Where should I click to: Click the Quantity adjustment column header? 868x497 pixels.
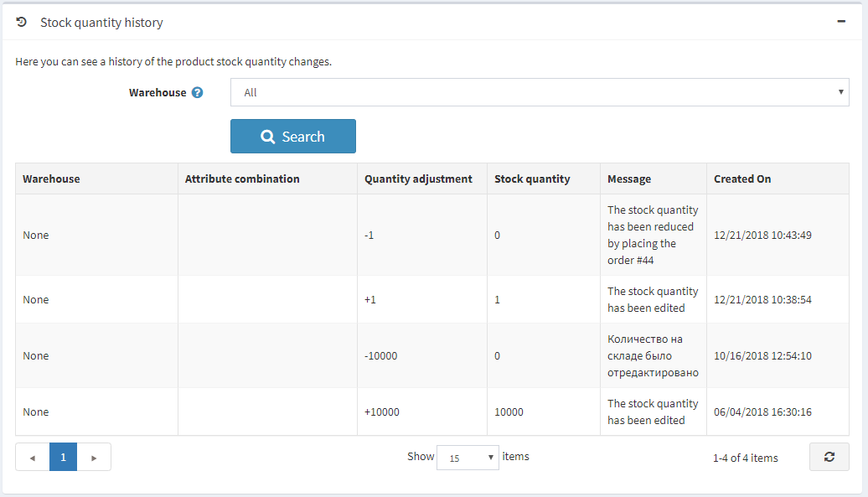418,179
